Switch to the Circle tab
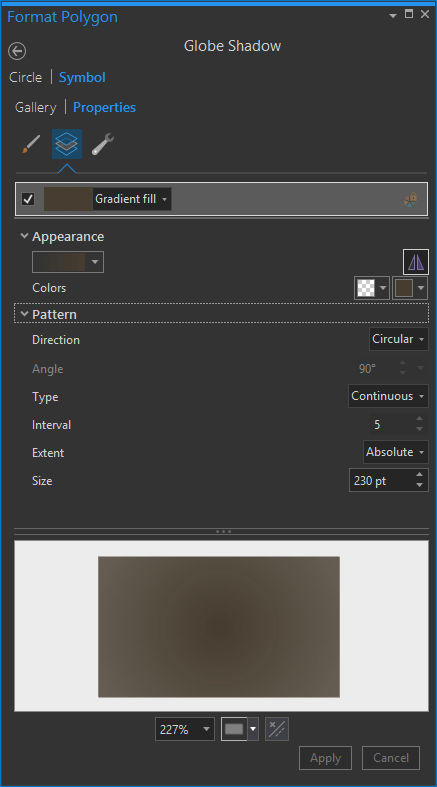Screen dimensions: 437x787 point(26,77)
